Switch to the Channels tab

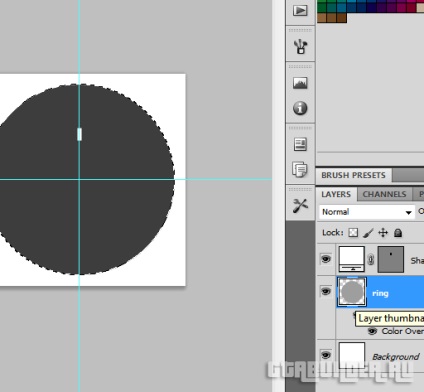click(x=384, y=194)
